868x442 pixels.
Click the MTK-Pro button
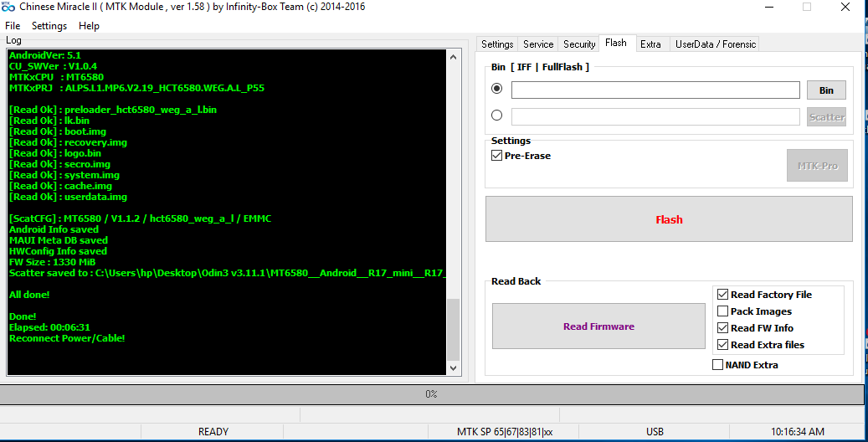tap(817, 166)
